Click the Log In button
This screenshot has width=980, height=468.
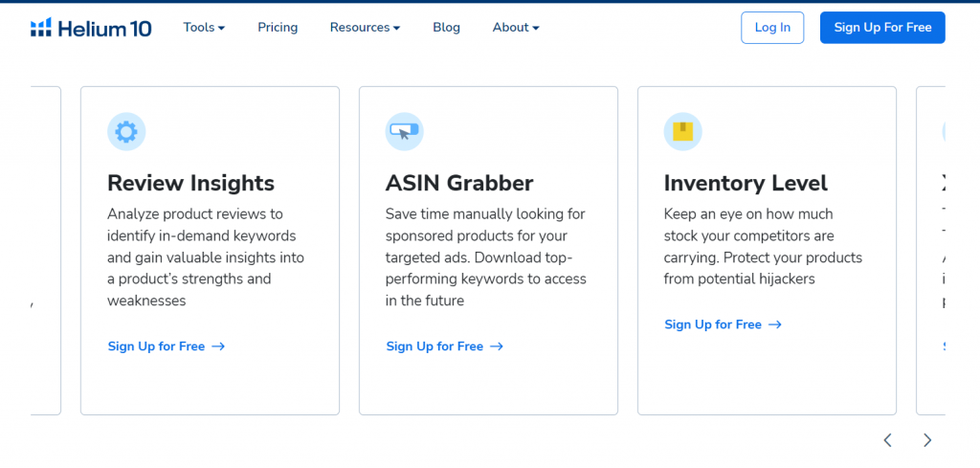pos(772,28)
